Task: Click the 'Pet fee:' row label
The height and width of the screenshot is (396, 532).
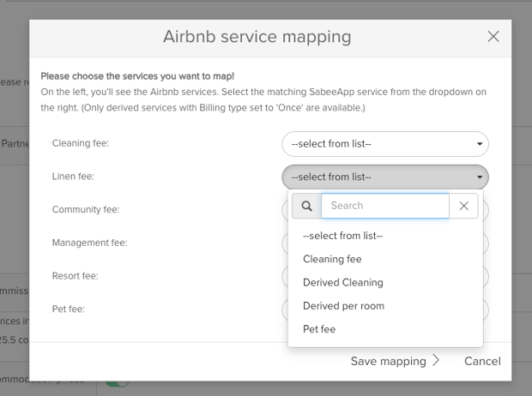Action: (68, 309)
